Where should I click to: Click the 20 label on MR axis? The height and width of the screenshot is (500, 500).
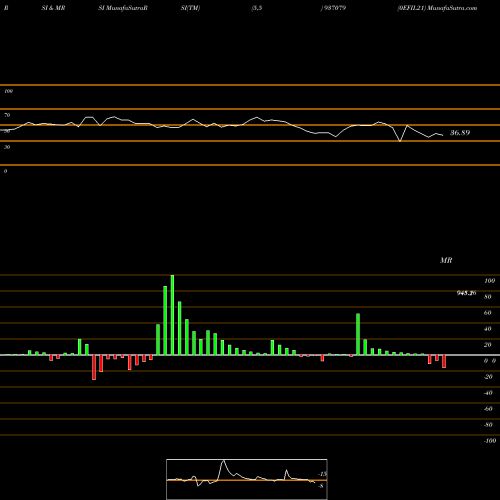(488, 345)
